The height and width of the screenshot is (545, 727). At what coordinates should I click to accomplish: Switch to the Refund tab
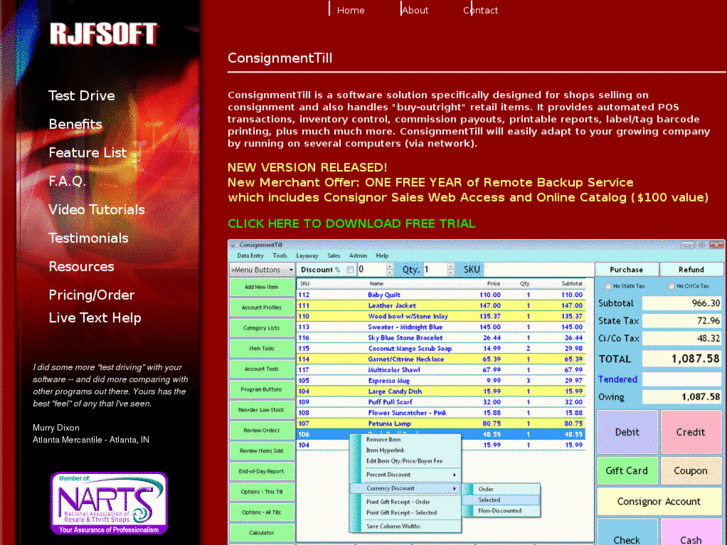click(x=691, y=269)
